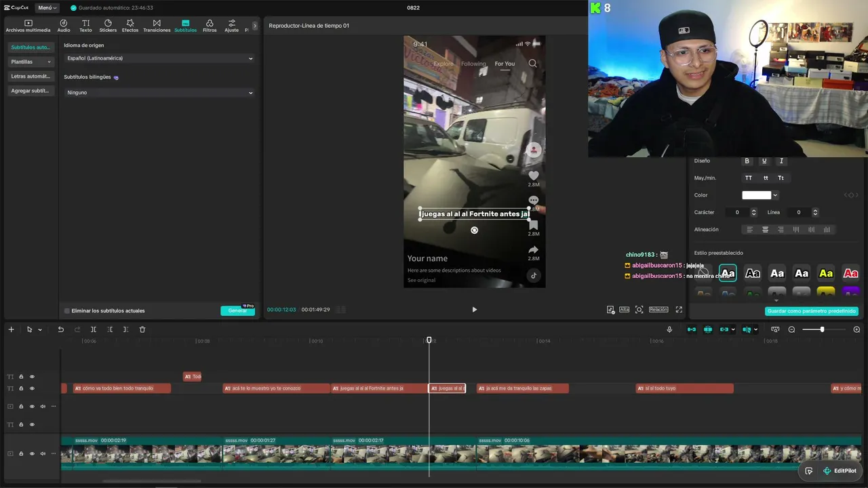Open the Texto tab

tap(85, 26)
